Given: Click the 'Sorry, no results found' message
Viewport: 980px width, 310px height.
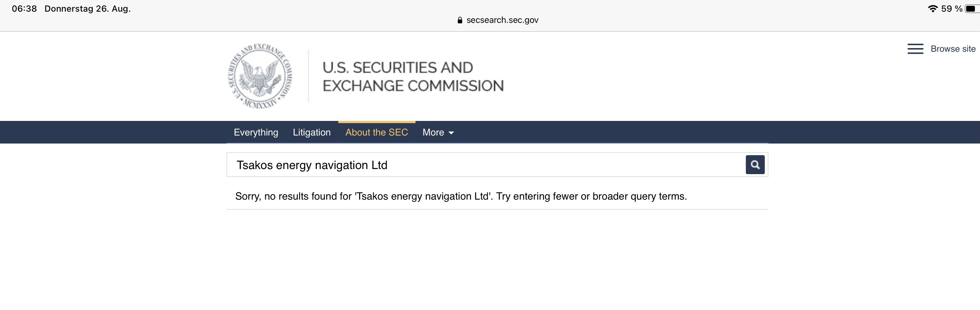Looking at the screenshot, I should (x=461, y=196).
